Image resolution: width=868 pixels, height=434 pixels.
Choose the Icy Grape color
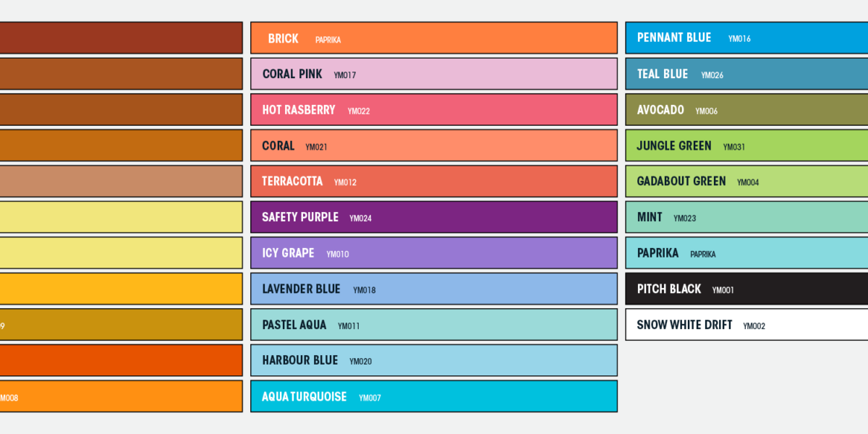click(434, 253)
